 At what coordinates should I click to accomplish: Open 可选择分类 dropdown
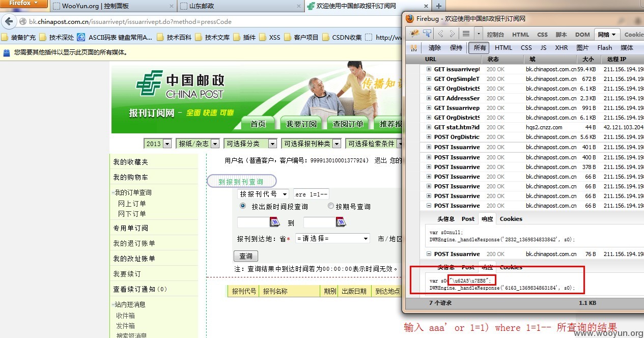pyautogui.click(x=250, y=144)
